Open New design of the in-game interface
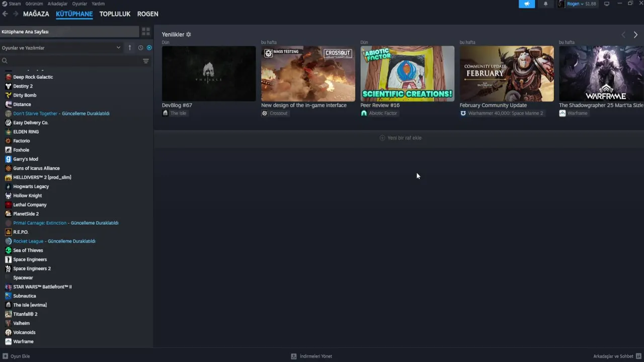Image resolution: width=644 pixels, height=362 pixels. 304,105
